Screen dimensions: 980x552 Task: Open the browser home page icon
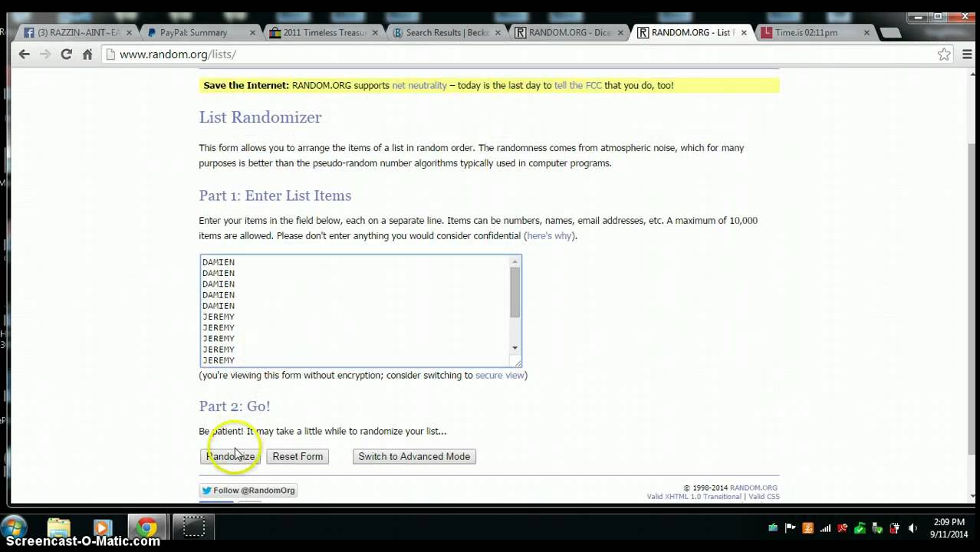pos(87,54)
